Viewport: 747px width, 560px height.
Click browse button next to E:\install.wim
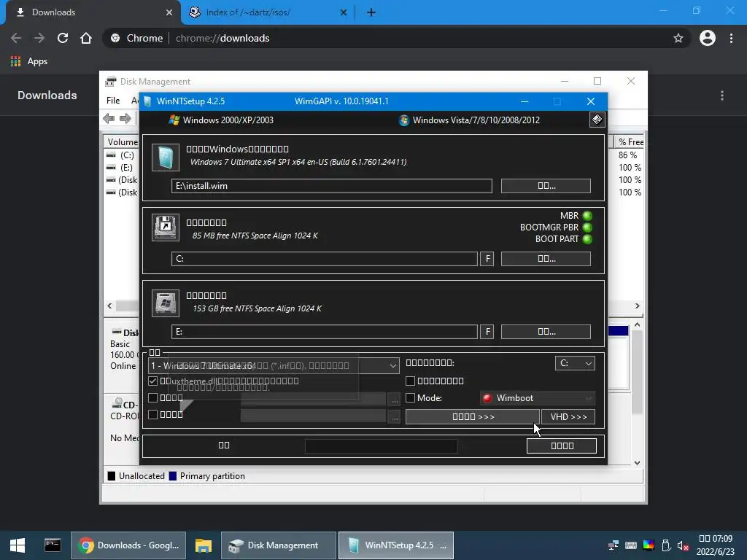(546, 186)
